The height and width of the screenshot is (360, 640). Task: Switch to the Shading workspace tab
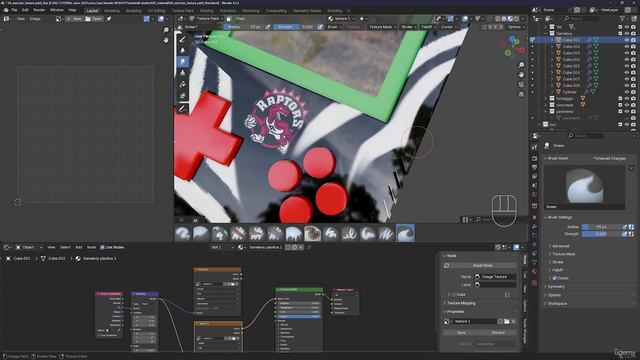[x=207, y=11]
